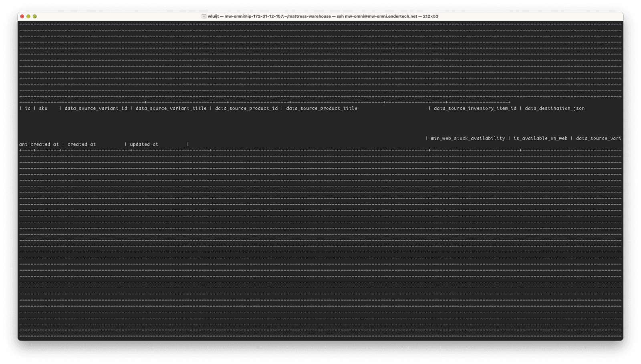Screen dimensions: 641x364
Task: Click the data_source_inventory_item_id header
Action: pyautogui.click(x=475, y=108)
